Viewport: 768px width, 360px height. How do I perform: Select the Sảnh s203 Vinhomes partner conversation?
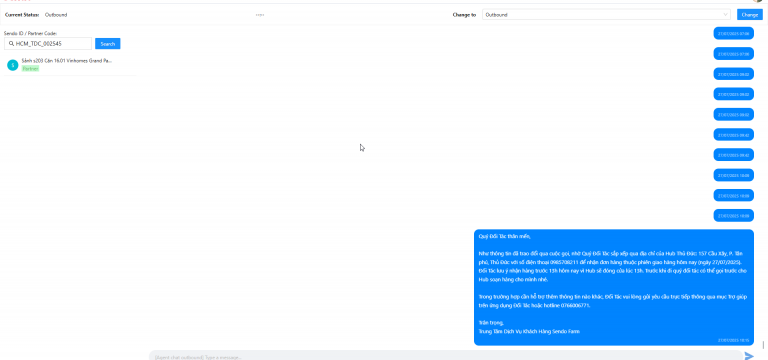click(70, 65)
